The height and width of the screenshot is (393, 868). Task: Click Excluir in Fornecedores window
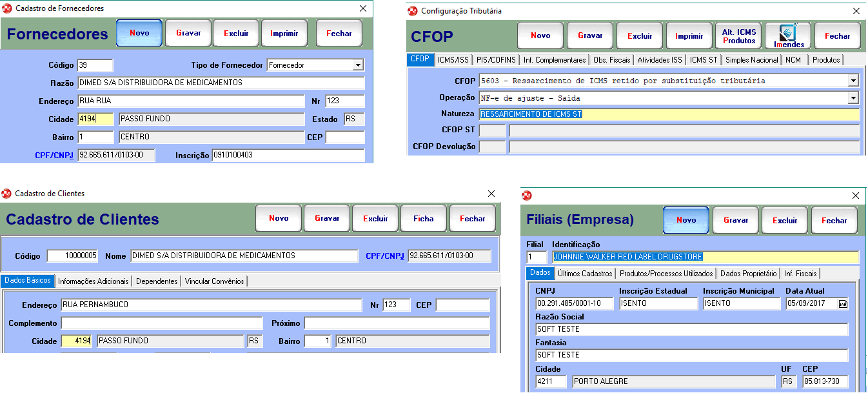point(236,33)
